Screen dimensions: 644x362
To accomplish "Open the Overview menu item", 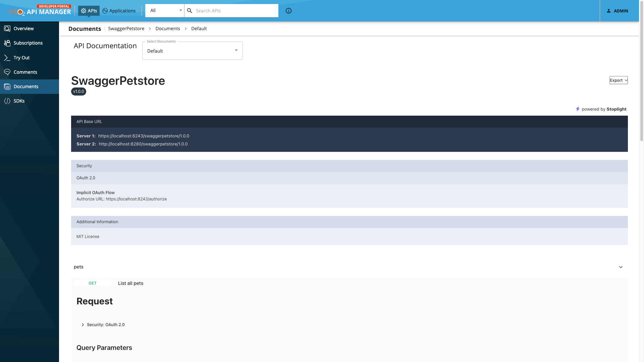I will pyautogui.click(x=30, y=28).
